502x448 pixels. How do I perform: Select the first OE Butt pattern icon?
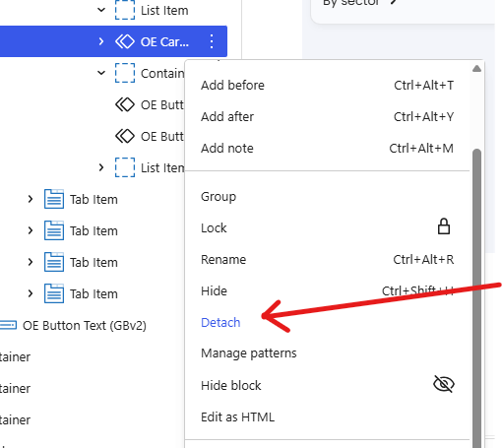point(125,104)
